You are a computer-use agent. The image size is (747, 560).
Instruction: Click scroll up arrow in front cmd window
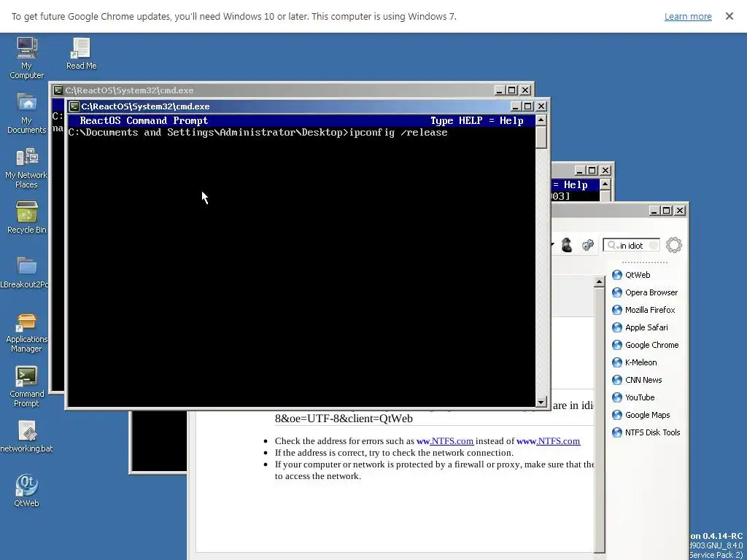click(541, 120)
